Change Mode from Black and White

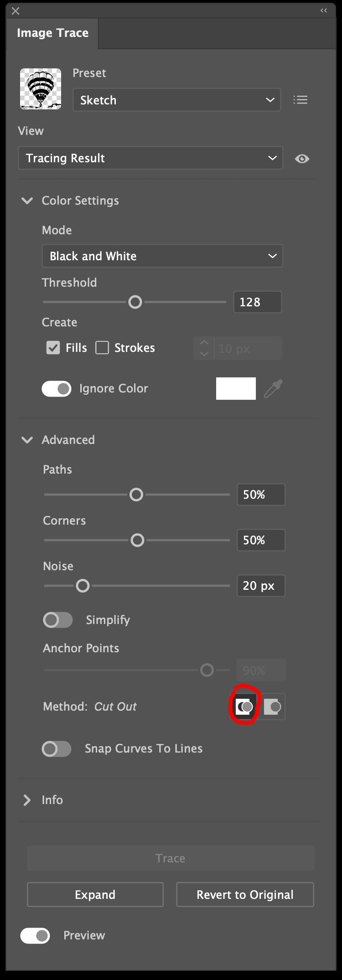click(162, 256)
